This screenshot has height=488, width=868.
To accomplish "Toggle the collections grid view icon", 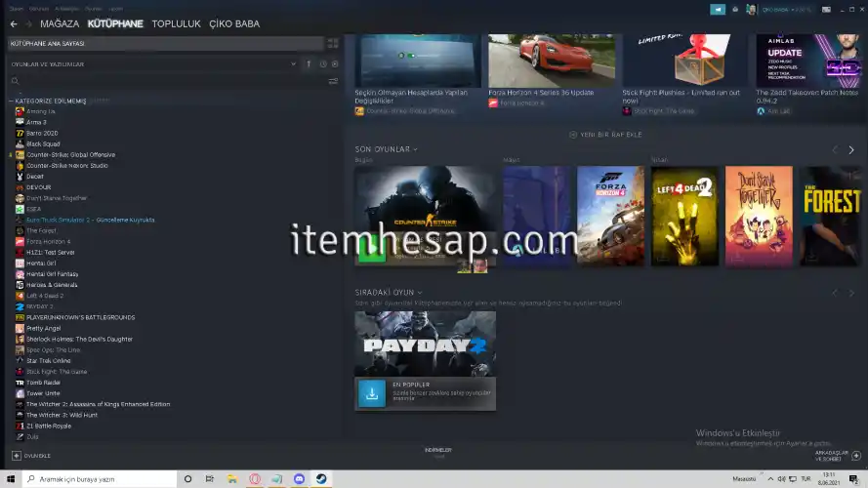I will [x=333, y=44].
